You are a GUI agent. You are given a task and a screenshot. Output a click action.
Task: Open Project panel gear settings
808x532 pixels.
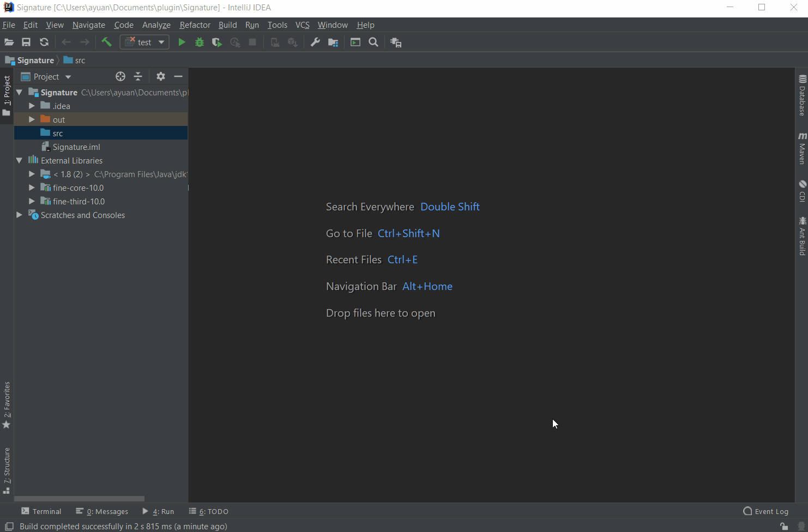point(160,76)
